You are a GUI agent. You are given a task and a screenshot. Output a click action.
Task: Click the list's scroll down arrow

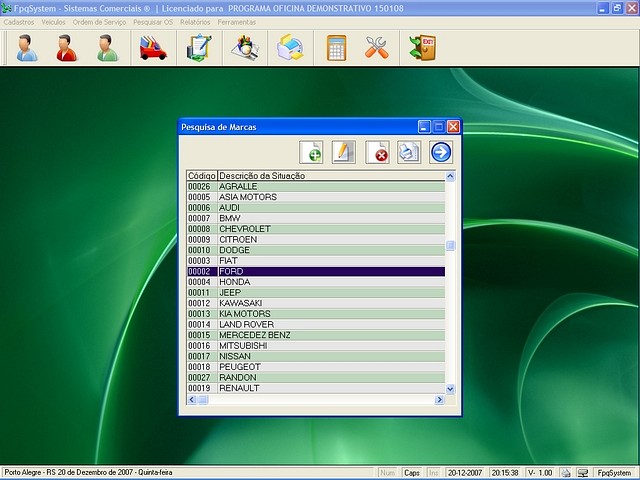click(450, 389)
